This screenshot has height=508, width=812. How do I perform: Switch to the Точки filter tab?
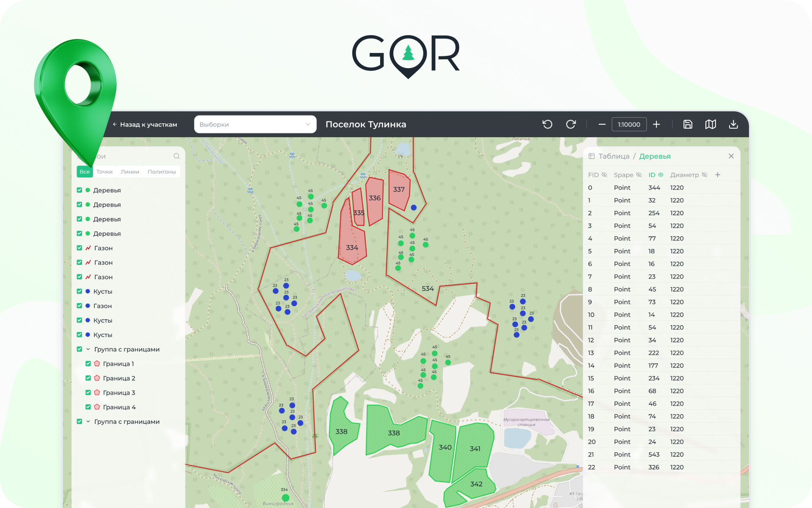click(x=104, y=172)
